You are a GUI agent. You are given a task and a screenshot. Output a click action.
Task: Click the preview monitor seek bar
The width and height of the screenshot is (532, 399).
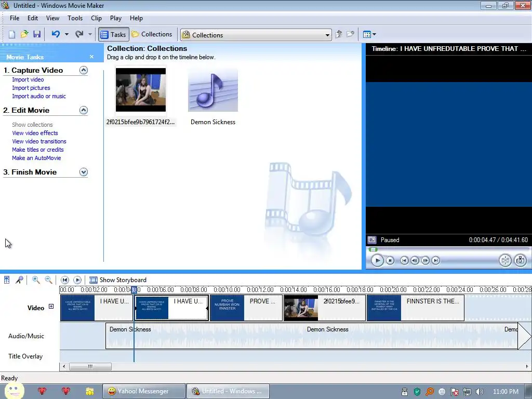pyautogui.click(x=448, y=249)
